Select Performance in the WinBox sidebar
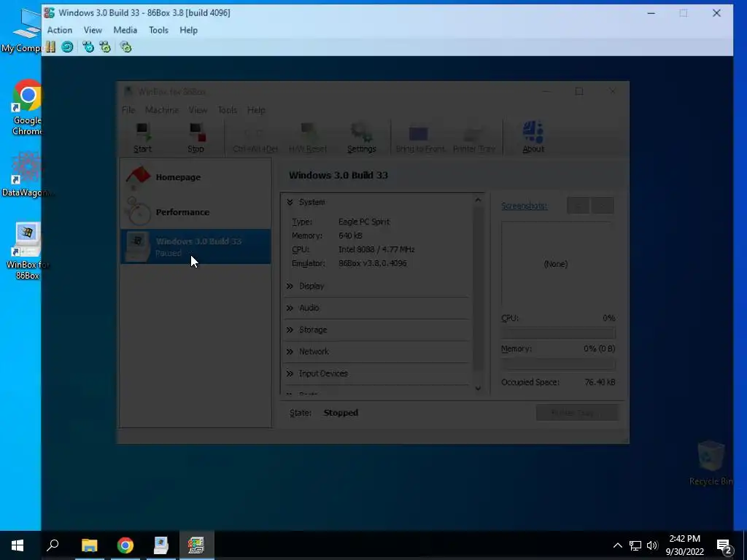This screenshot has width=747, height=560. 196,212
